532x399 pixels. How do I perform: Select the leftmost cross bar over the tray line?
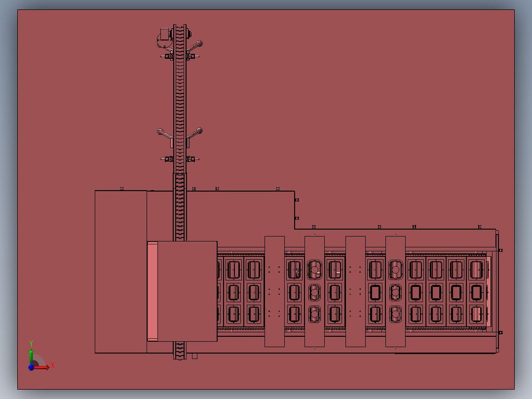pyautogui.click(x=274, y=291)
